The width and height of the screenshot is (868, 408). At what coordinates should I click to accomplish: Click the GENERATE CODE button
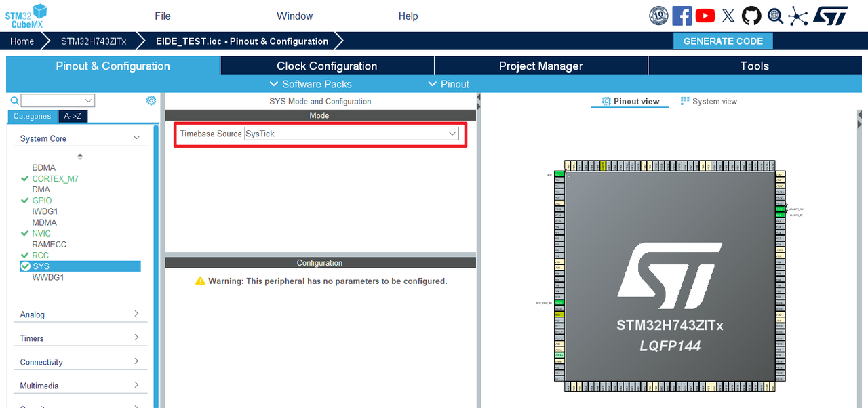tap(723, 41)
